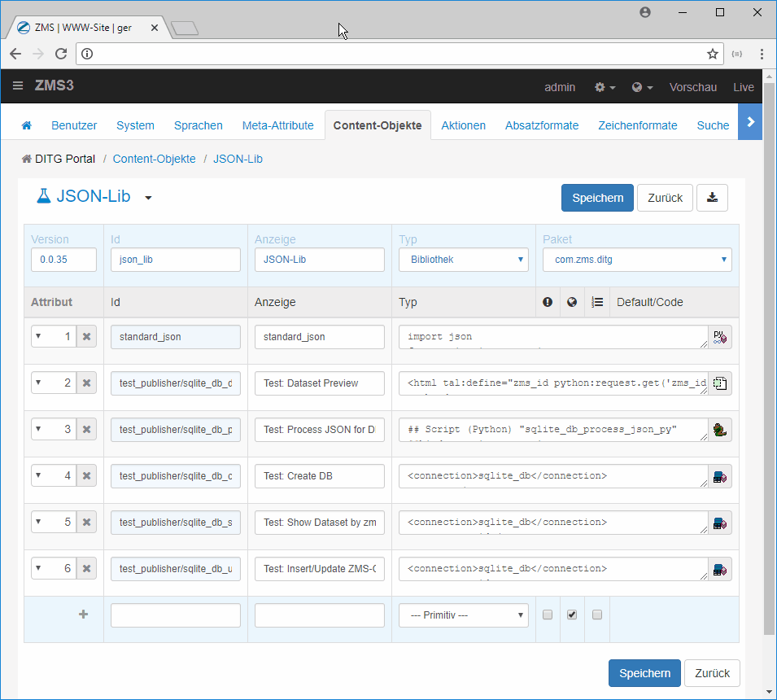
Task: Open position dropdown for attribute row 1
Action: click(x=54, y=337)
